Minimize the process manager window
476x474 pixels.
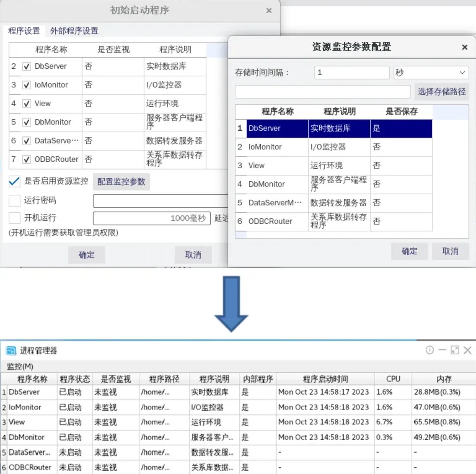pos(442,350)
